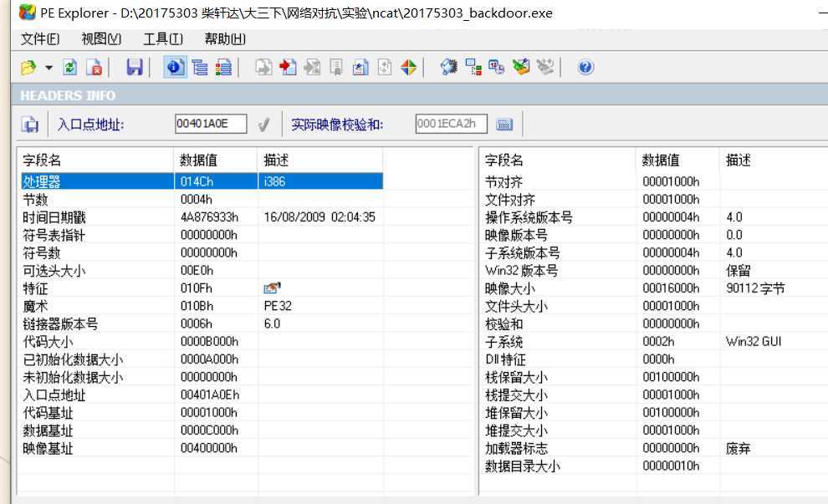Select the 子系统 row
The image size is (828, 504).
655,342
